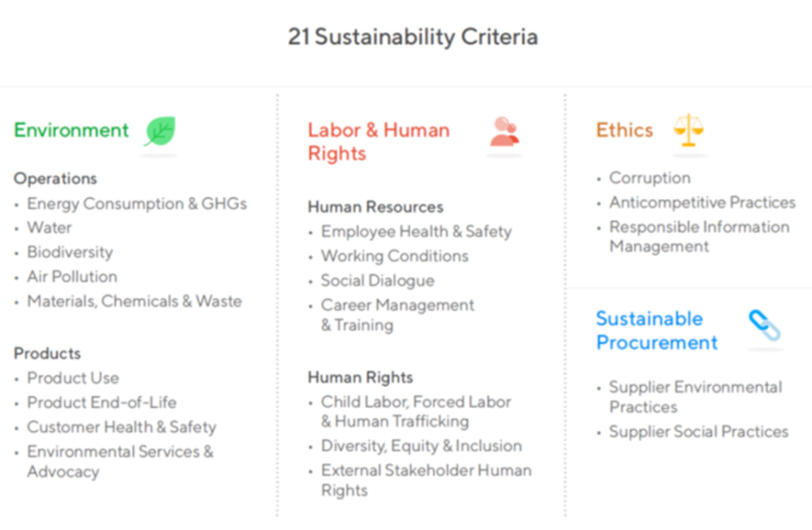Select Energy Consumption & GHGs item

[x=136, y=204]
